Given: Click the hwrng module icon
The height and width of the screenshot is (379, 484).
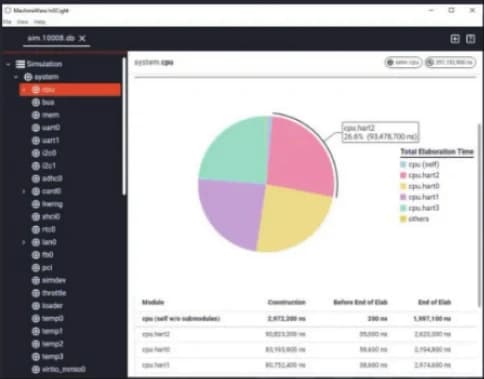Looking at the screenshot, I should click(36, 204).
